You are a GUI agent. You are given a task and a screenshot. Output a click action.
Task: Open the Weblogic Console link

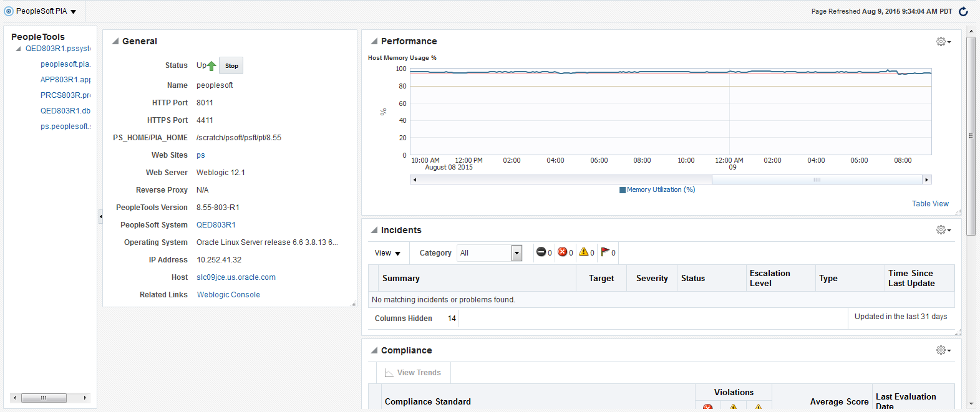228,295
